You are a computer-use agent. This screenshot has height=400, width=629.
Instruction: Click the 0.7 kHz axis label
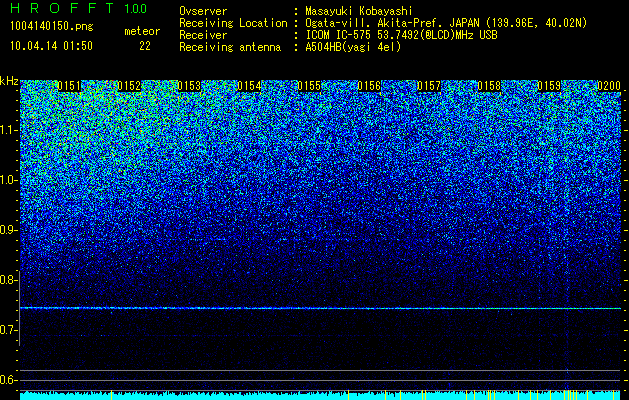8,330
